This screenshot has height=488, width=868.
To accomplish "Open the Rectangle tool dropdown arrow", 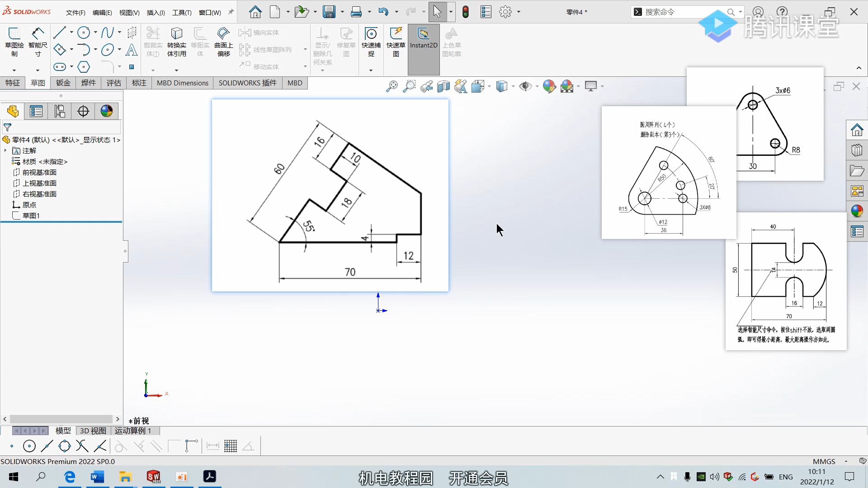I will click(x=71, y=50).
